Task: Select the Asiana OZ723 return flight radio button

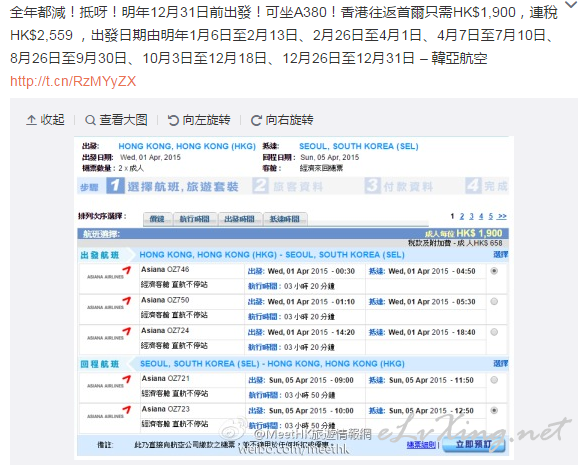Action: 494,410
